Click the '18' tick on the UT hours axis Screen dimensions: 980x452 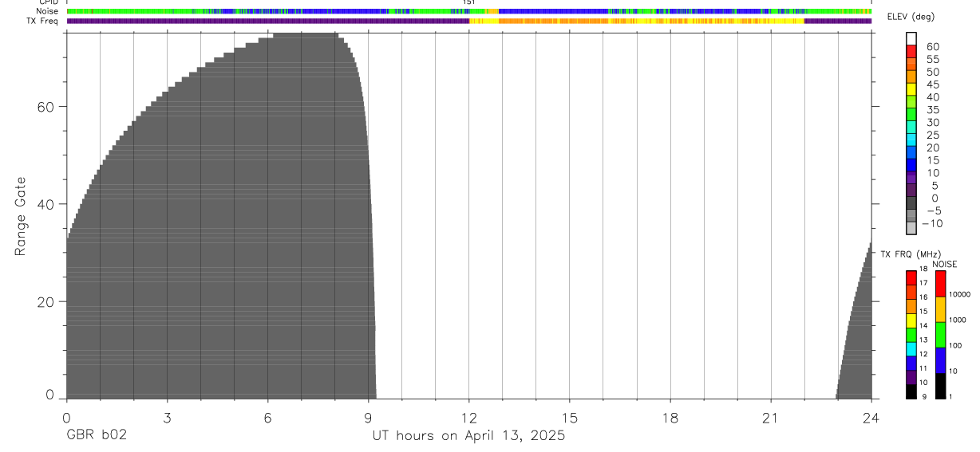pos(670,417)
